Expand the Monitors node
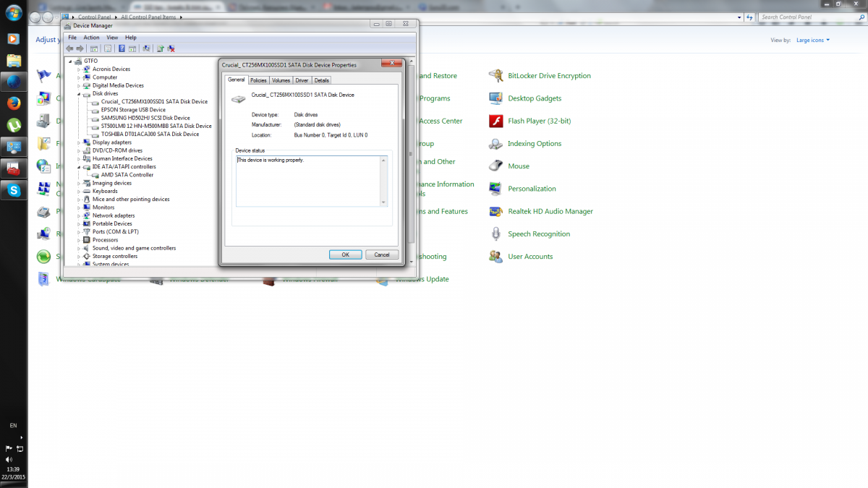This screenshot has width=868, height=488. [x=80, y=207]
